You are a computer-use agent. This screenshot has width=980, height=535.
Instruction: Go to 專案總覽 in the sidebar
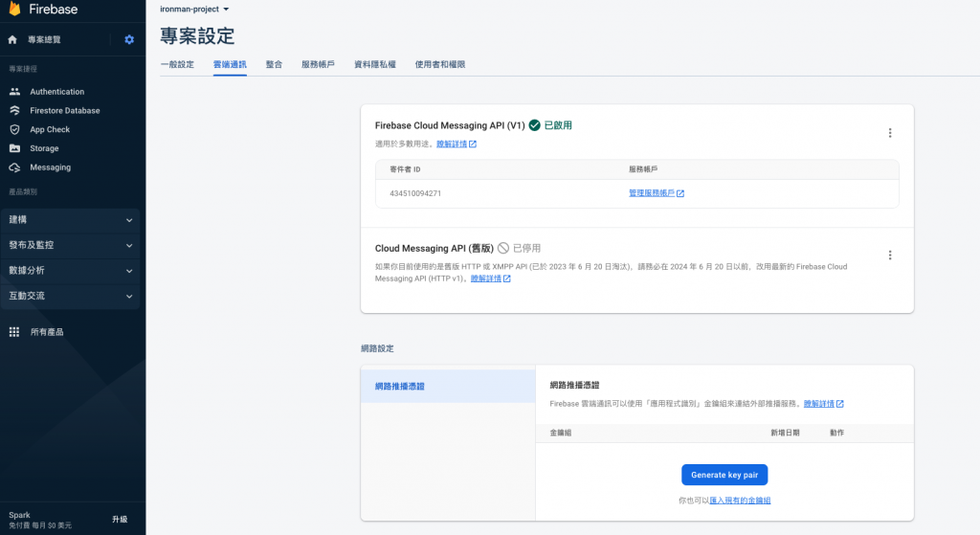point(44,39)
